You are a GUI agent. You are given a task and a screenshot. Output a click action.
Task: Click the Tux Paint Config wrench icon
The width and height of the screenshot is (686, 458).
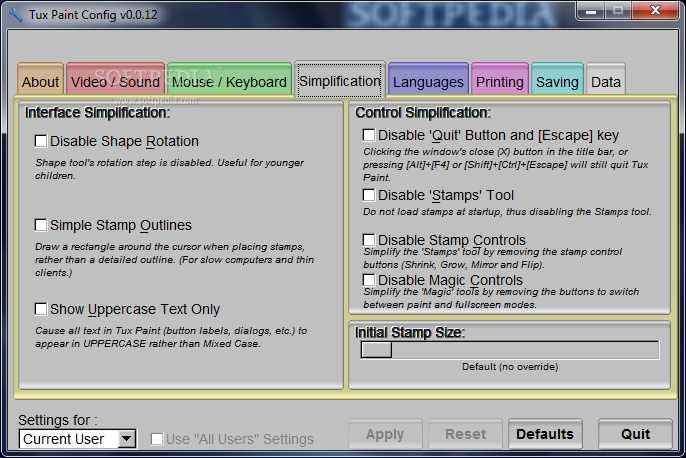tap(15, 14)
